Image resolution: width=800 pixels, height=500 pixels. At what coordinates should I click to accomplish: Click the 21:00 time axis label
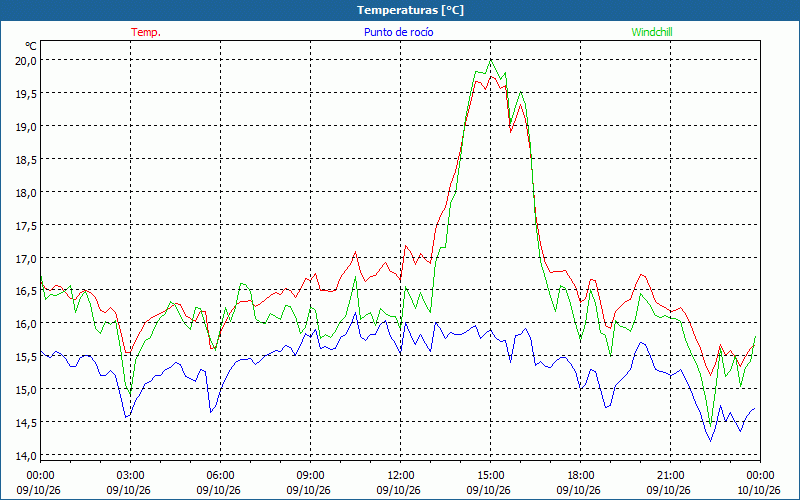pos(670,475)
